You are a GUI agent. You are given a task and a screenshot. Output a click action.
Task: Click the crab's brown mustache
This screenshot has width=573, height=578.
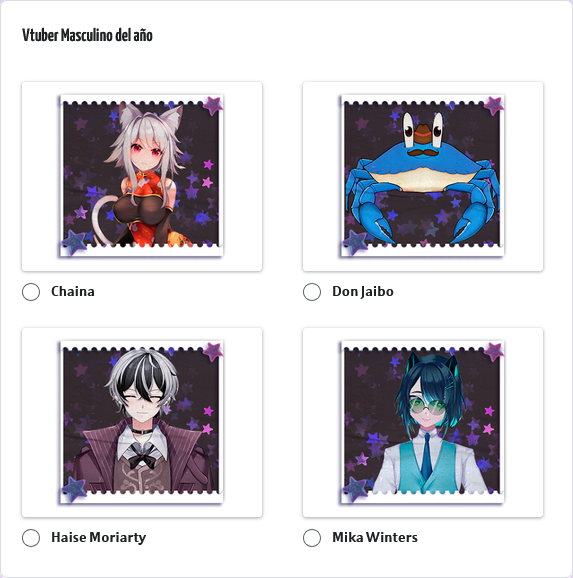coord(423,151)
